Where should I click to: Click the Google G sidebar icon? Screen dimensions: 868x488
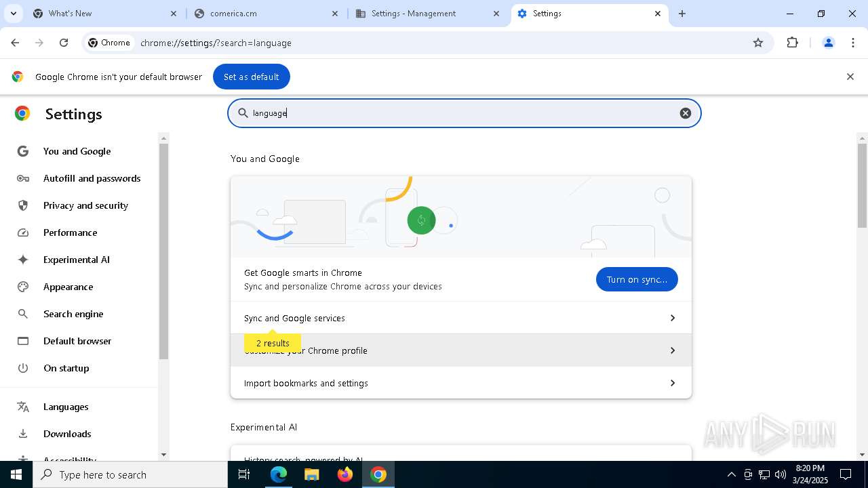click(x=23, y=151)
